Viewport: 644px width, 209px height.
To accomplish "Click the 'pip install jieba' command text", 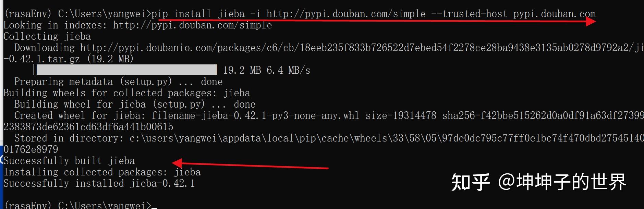I will pyautogui.click(x=198, y=14).
